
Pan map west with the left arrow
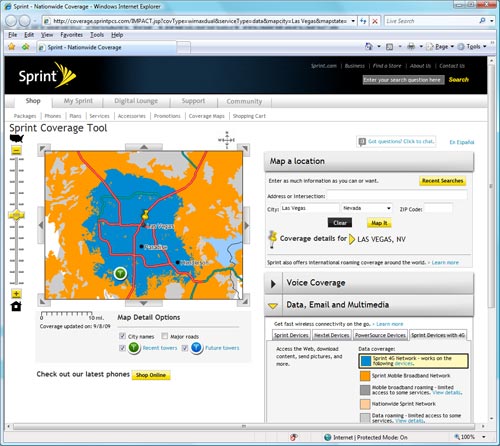(41, 225)
